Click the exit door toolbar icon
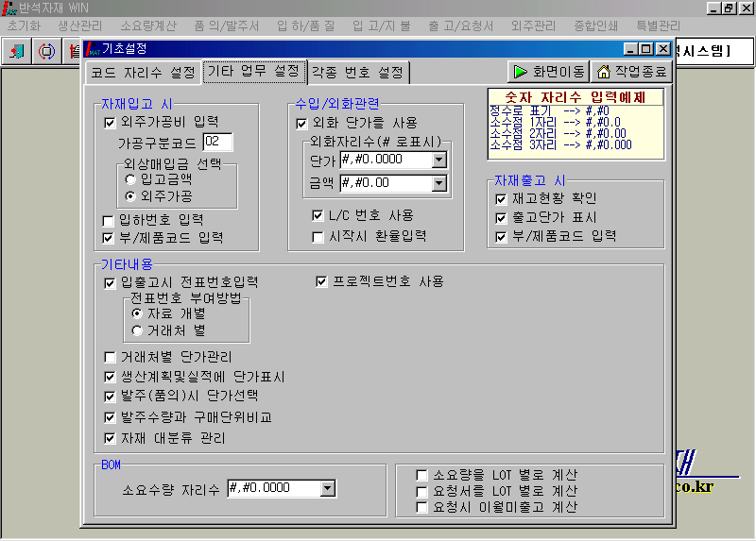Viewport: 756px width, 541px height. click(x=17, y=51)
